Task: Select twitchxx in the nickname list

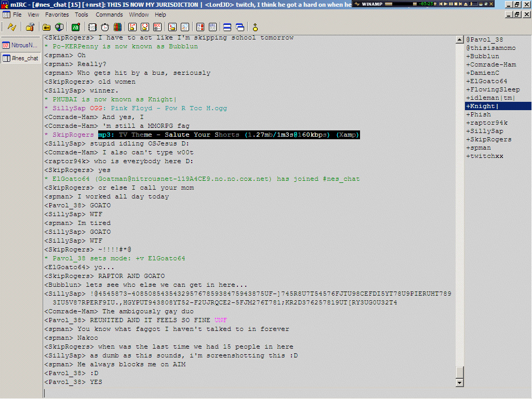Action: pyautogui.click(x=484, y=156)
